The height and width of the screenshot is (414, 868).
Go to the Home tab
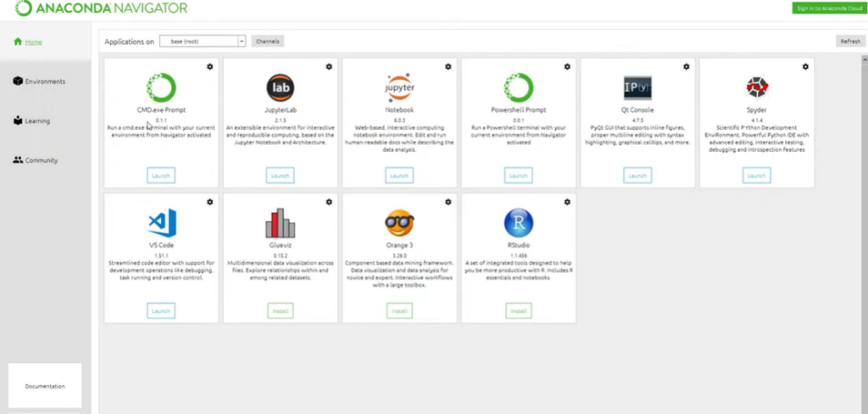[33, 42]
